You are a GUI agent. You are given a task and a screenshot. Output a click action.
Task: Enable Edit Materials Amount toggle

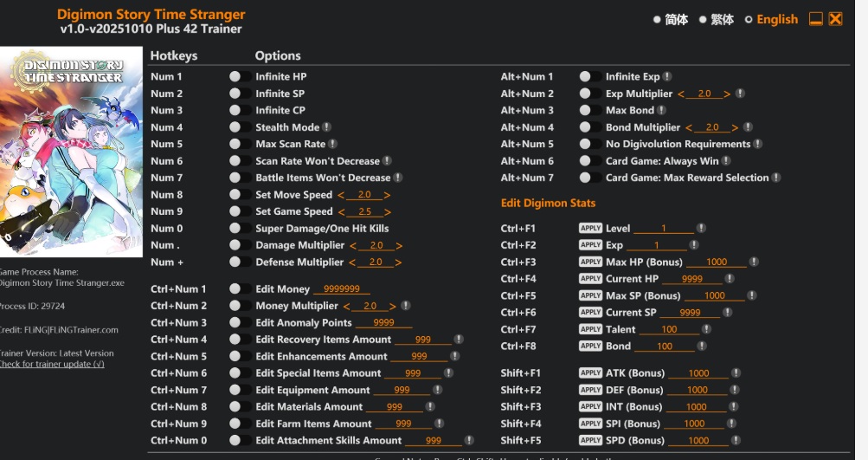click(240, 406)
